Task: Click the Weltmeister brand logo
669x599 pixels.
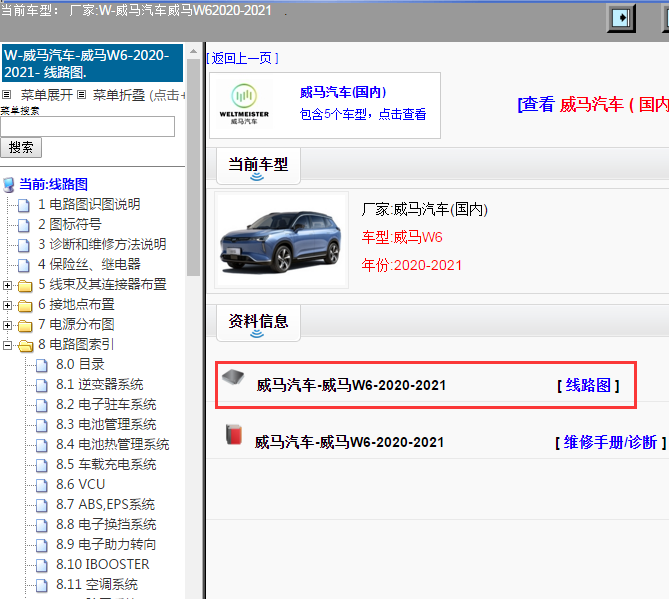Action: (244, 105)
